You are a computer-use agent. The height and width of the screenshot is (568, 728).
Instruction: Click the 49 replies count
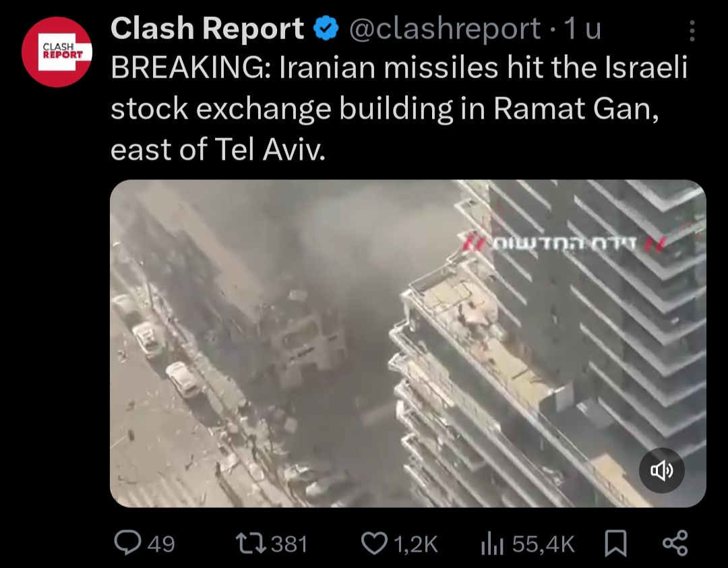[161, 544]
